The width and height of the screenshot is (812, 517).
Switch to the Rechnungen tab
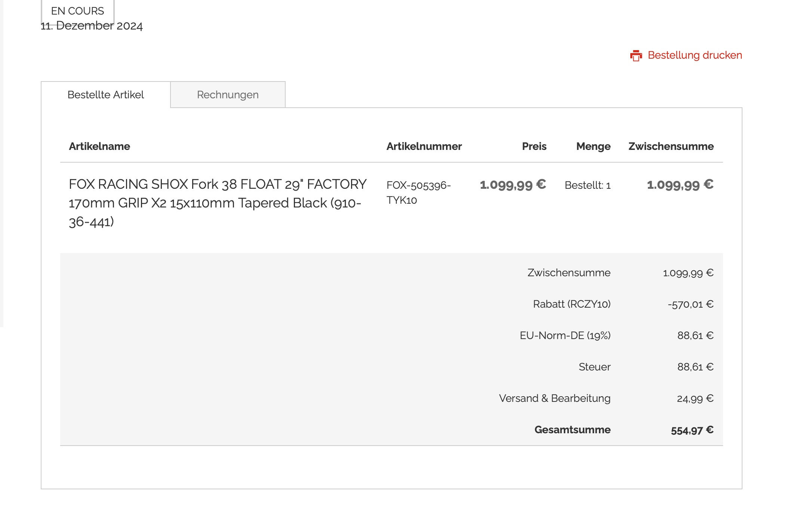click(x=228, y=95)
